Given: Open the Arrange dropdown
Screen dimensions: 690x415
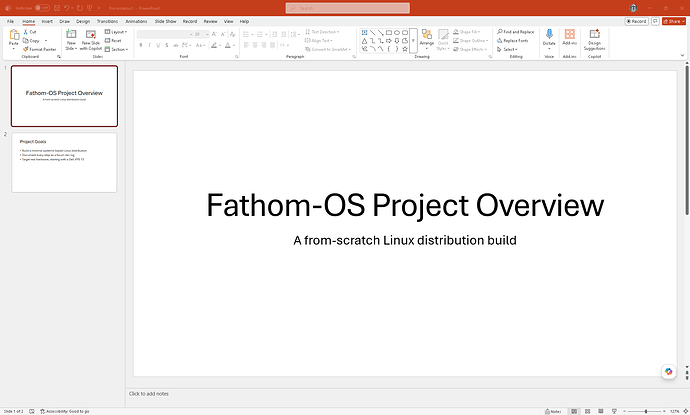Looking at the screenshot, I should tap(426, 40).
